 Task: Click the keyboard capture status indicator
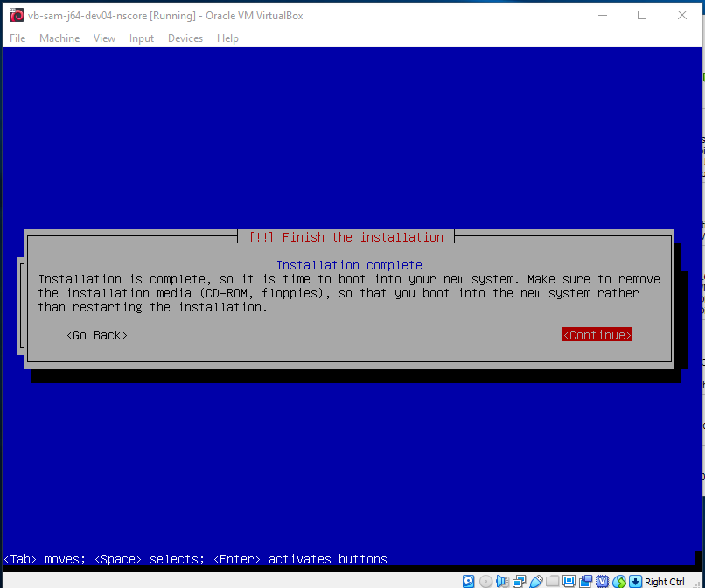pyautogui.click(x=634, y=580)
